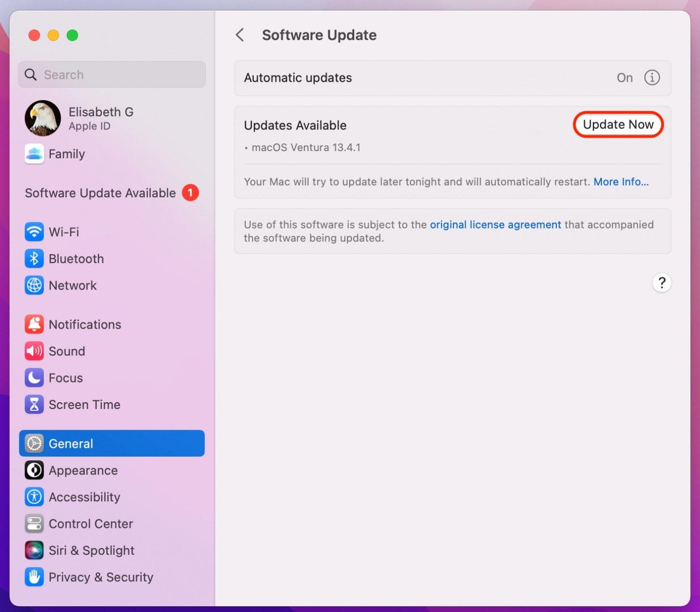Click the Automatic updates info button

click(x=652, y=77)
